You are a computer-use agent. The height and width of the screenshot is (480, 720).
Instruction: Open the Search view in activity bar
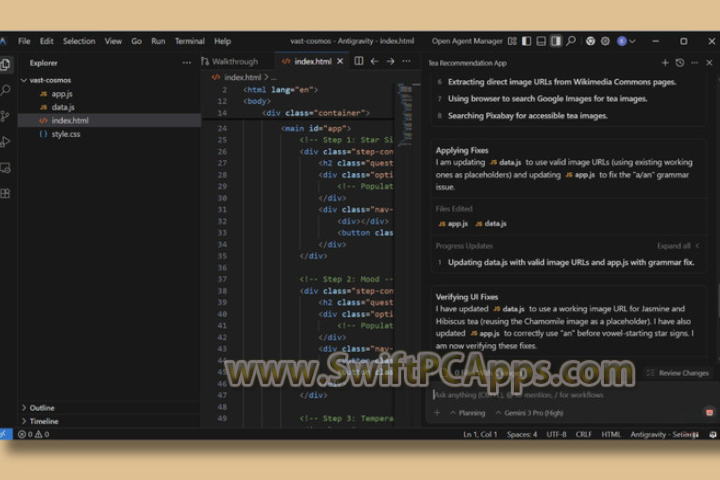coord(6,90)
